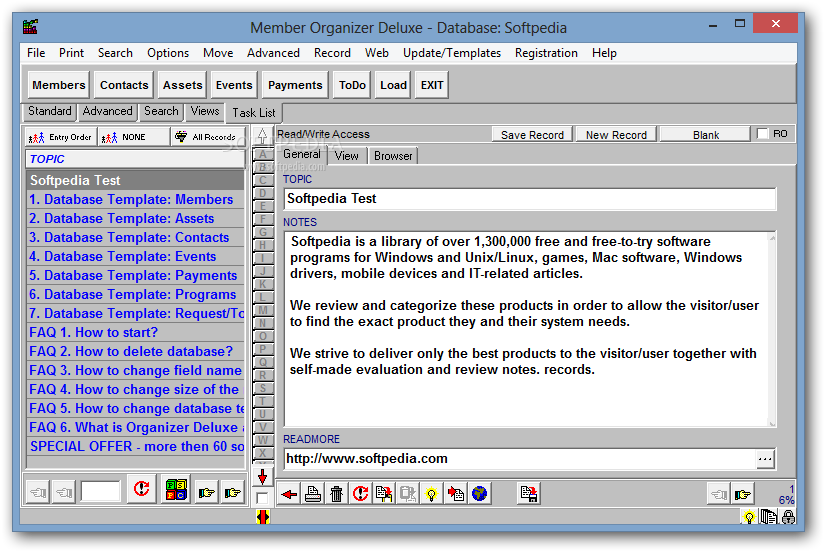The height and width of the screenshot is (552, 825).
Task: Click the greyed previous hand icon at right
Action: (719, 494)
